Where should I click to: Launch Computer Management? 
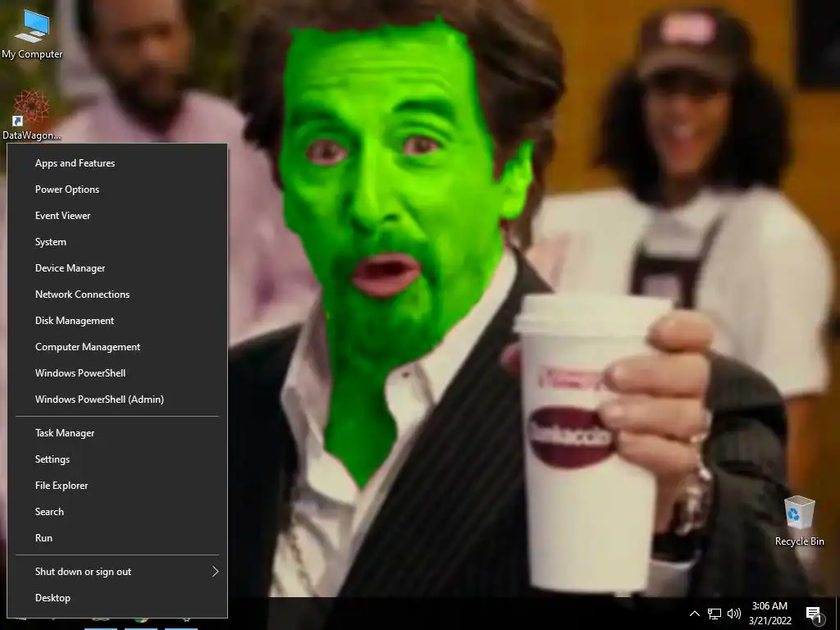117,347
